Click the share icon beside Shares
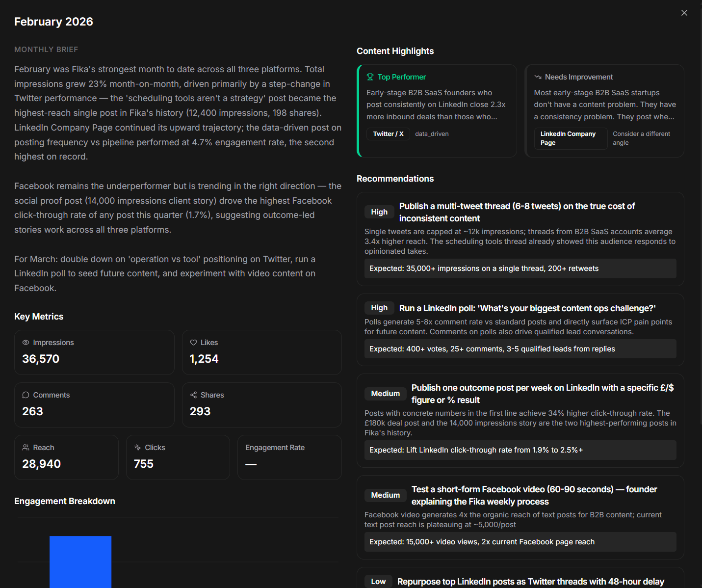702x588 pixels. tap(193, 395)
